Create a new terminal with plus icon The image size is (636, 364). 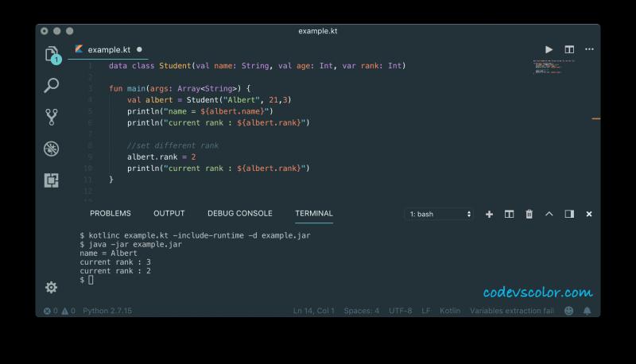[x=489, y=214]
